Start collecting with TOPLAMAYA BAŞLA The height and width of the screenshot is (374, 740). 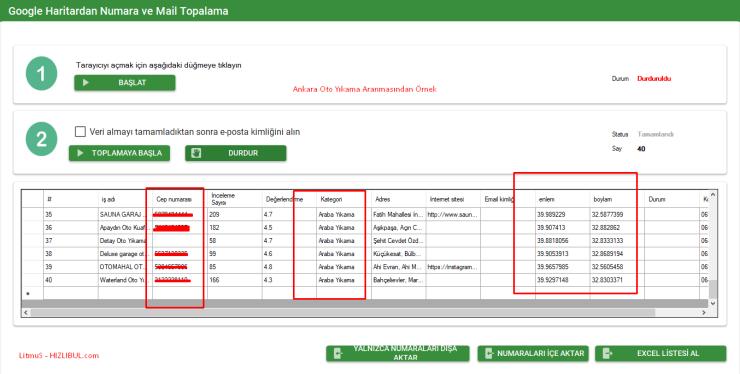coord(119,153)
